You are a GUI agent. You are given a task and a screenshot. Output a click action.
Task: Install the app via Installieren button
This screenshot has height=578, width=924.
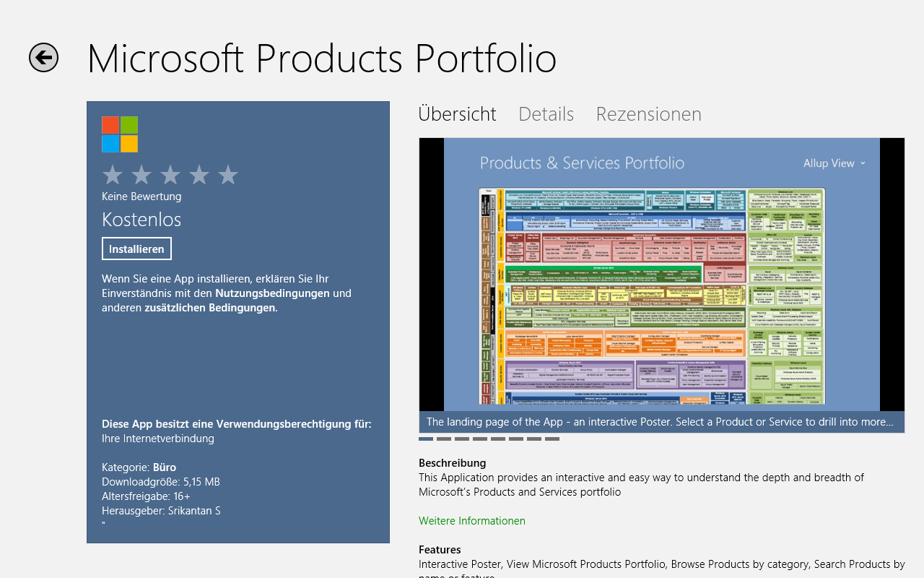[x=136, y=249]
